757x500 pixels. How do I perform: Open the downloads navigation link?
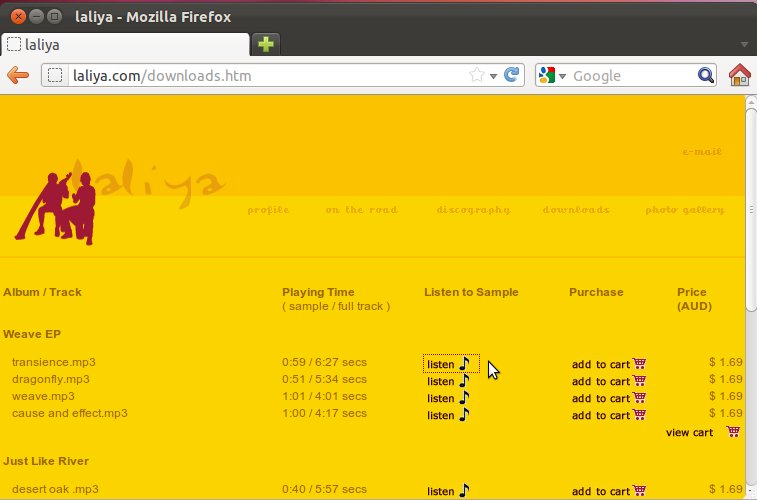(x=576, y=210)
